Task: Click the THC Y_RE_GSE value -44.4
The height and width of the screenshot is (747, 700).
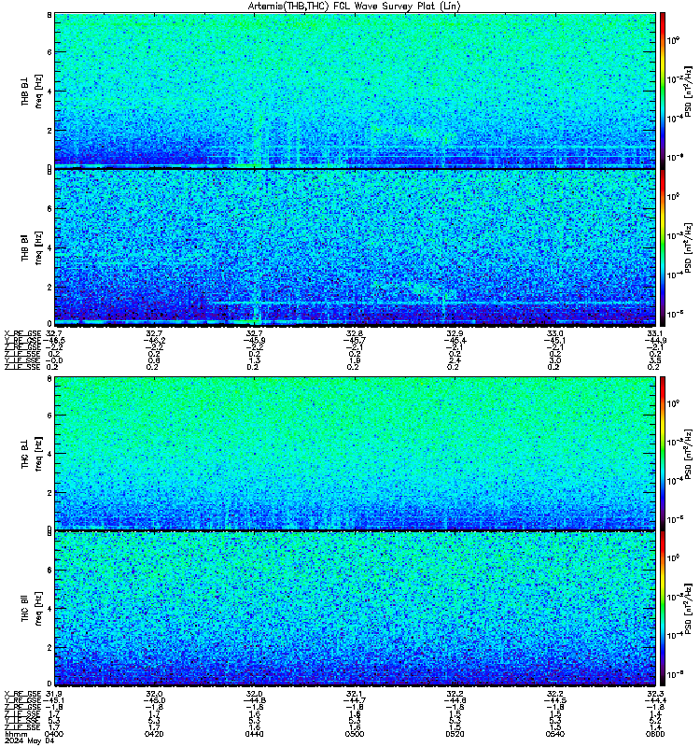Action: pos(655,700)
